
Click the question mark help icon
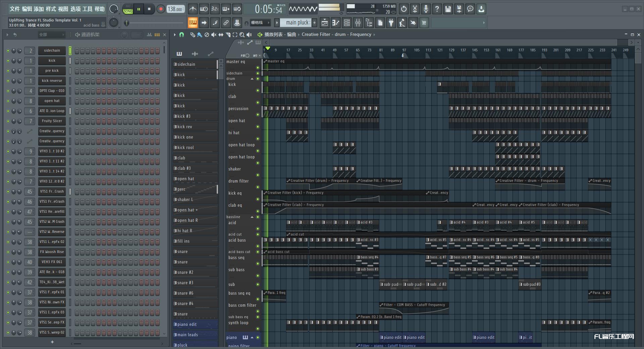pyautogui.click(x=437, y=9)
